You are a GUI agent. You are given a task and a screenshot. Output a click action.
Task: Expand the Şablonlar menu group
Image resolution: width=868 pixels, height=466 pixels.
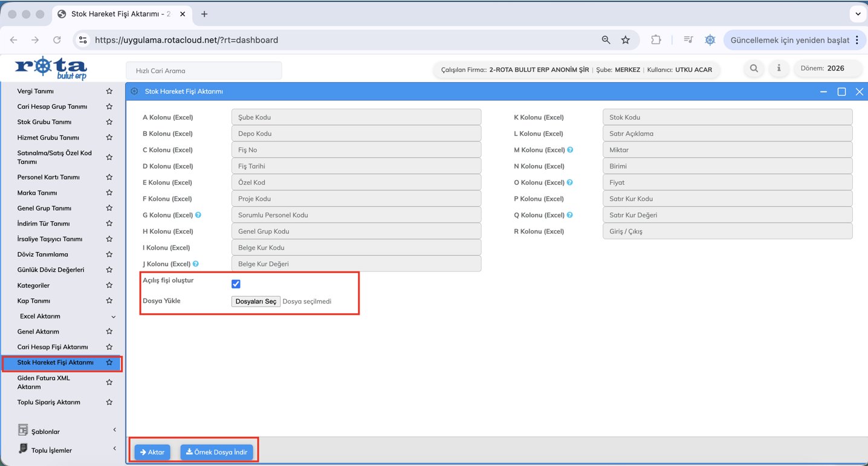pos(114,430)
